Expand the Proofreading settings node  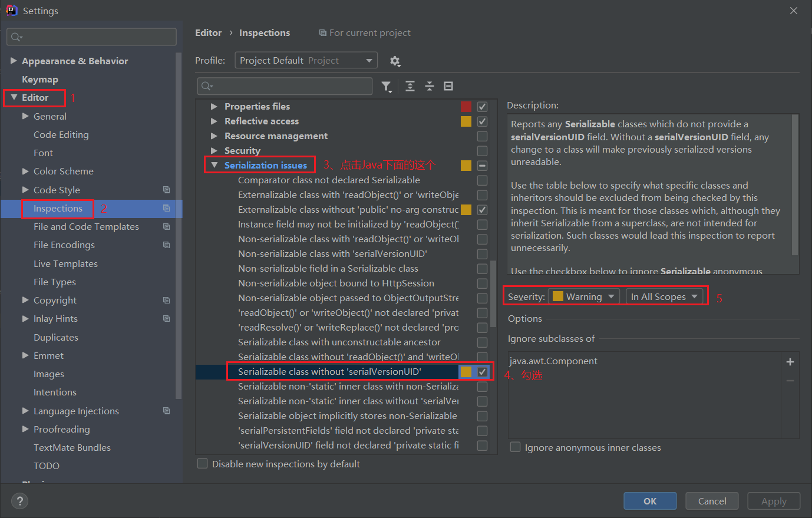point(25,429)
